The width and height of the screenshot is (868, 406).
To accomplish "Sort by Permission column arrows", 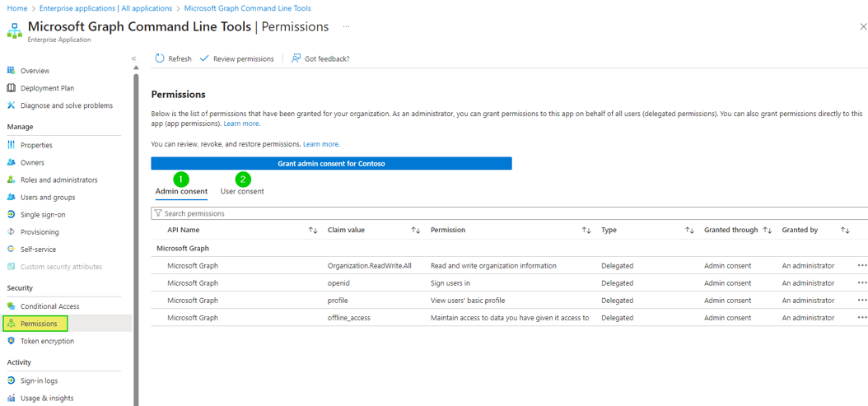I will (586, 230).
